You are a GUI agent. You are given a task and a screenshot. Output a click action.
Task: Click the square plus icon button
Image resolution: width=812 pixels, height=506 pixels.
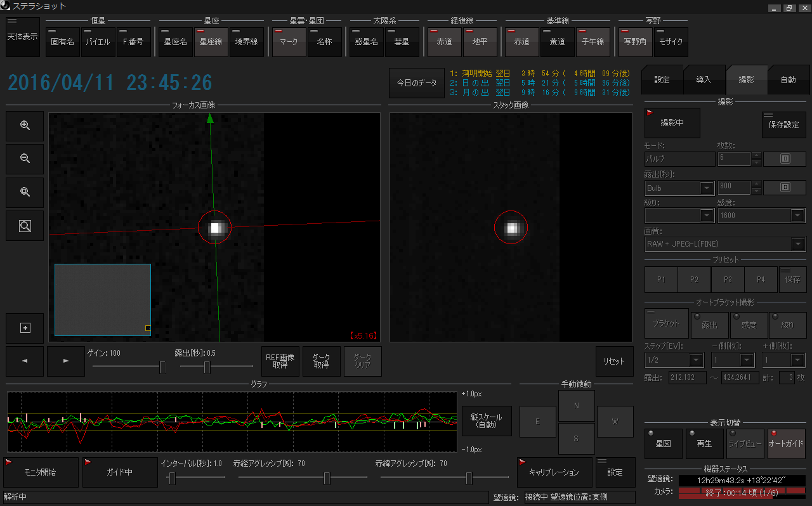tap(25, 328)
